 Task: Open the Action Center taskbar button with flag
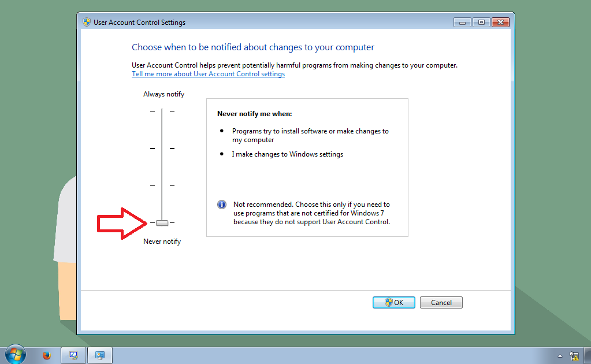[x=73, y=355]
